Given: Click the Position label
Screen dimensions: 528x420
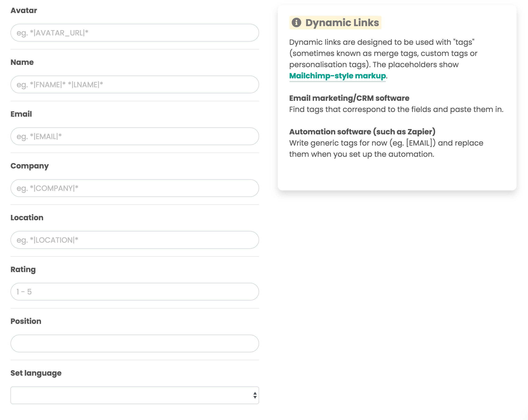Looking at the screenshot, I should tap(26, 321).
